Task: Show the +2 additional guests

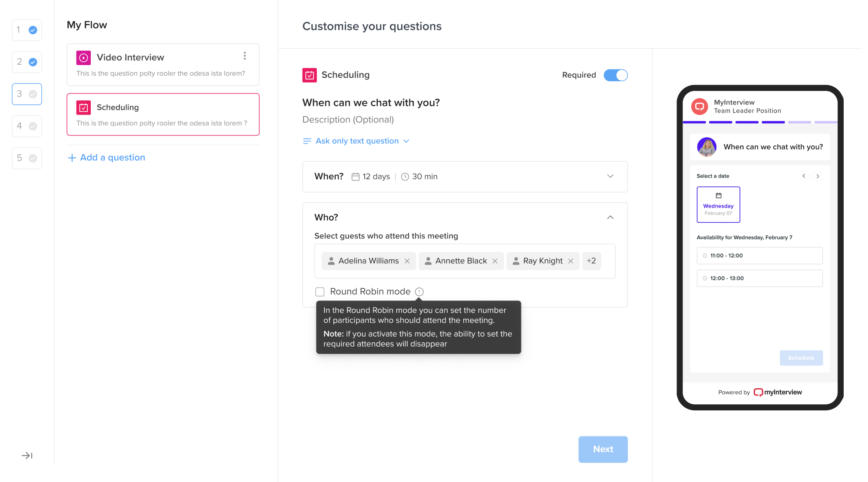Action: [x=591, y=261]
